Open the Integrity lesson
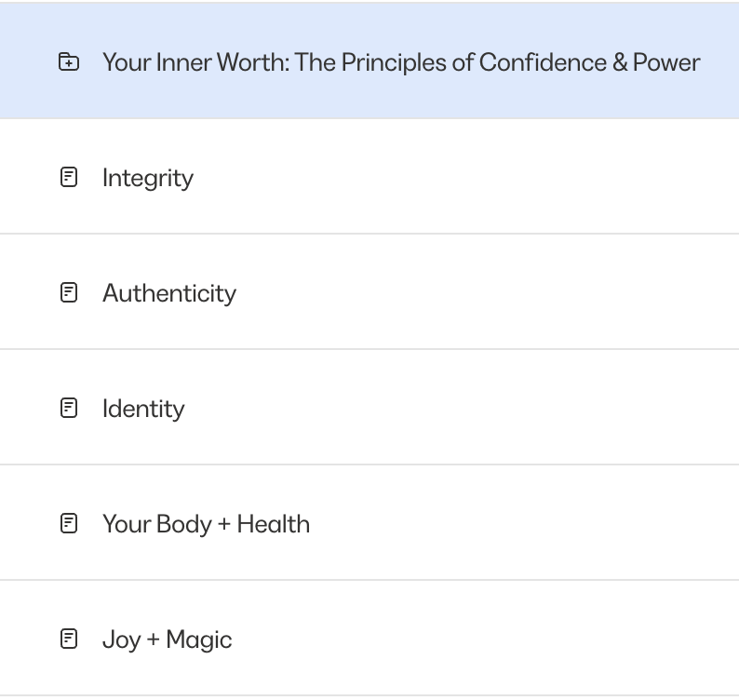The width and height of the screenshot is (739, 700). (x=147, y=178)
